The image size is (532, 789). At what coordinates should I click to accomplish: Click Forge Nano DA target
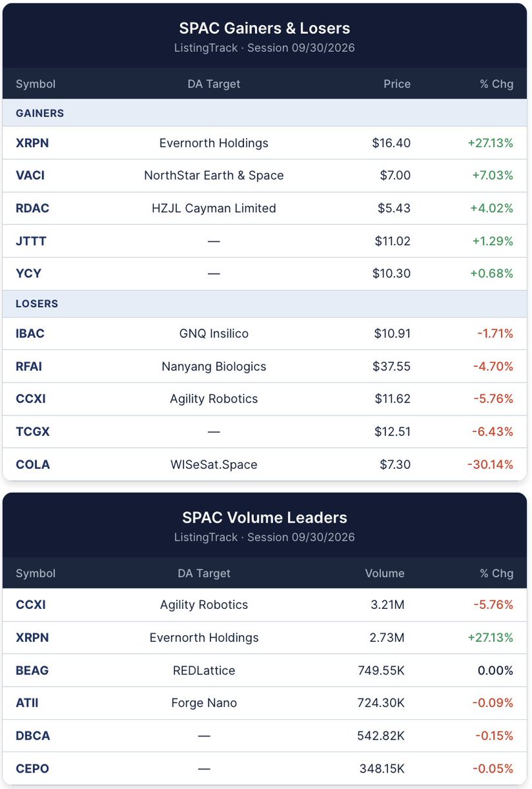(x=204, y=703)
